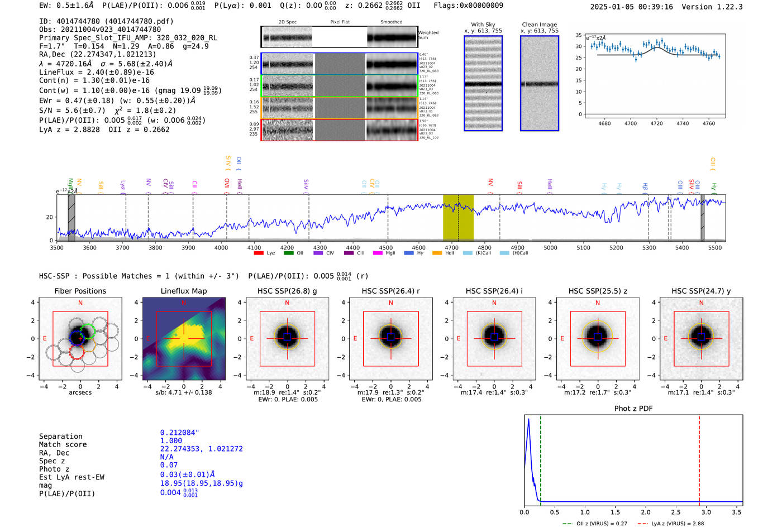Open the Lineflux Map panel
Screen dimensions: 782x532
pyautogui.click(x=184, y=339)
